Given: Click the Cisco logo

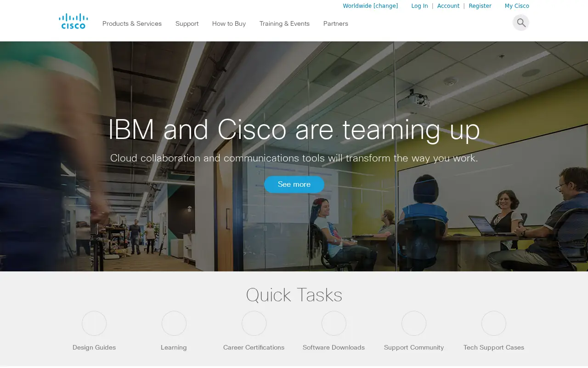Looking at the screenshot, I should point(73,21).
